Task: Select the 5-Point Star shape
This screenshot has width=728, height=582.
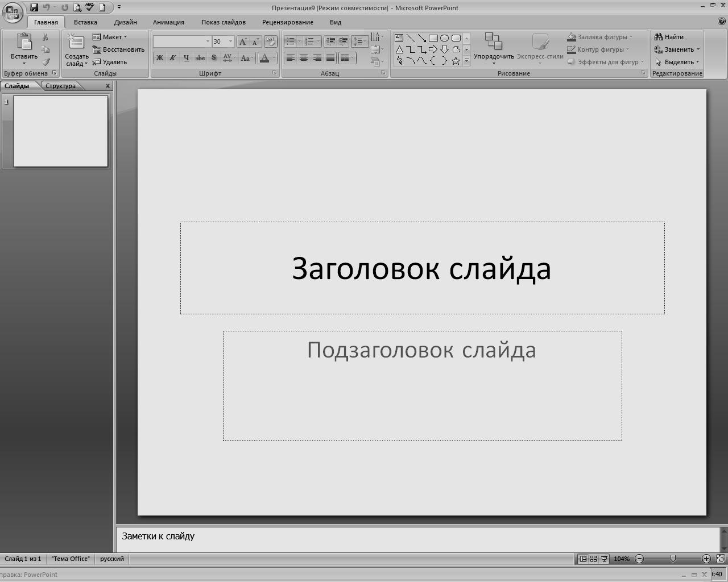Action: pyautogui.click(x=456, y=61)
